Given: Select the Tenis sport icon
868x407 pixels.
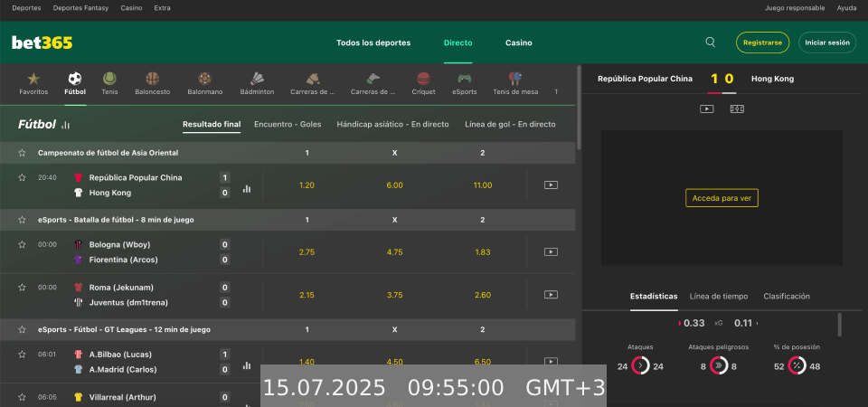Looking at the screenshot, I should coord(109,79).
